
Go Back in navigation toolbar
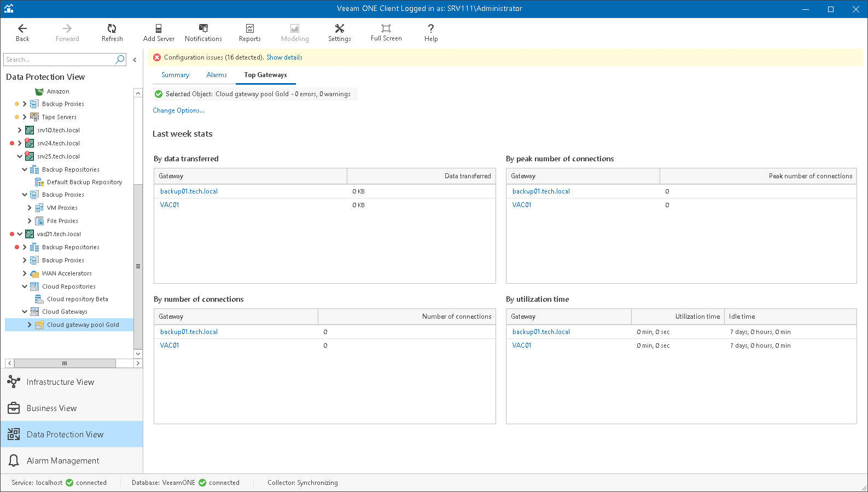(x=22, y=33)
